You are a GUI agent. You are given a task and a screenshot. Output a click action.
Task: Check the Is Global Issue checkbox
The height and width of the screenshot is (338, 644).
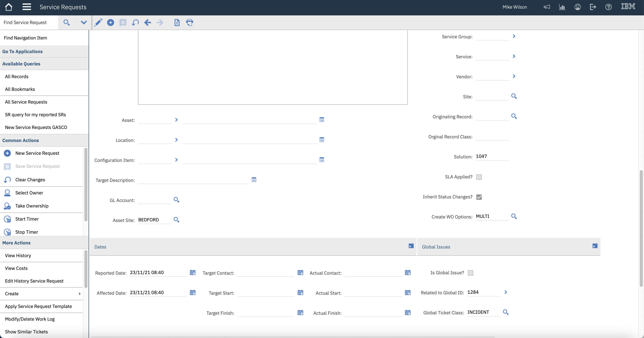click(x=470, y=273)
